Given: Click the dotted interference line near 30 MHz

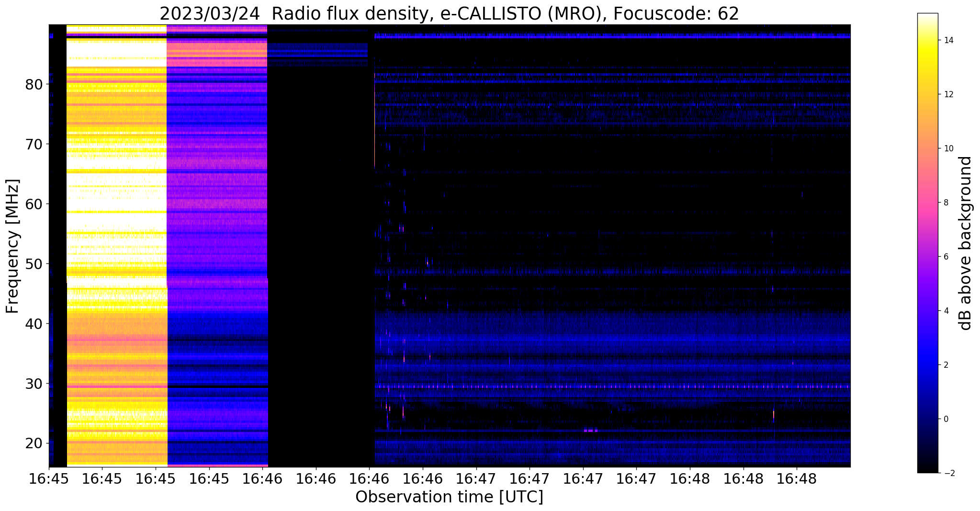Looking at the screenshot, I should point(612,386).
